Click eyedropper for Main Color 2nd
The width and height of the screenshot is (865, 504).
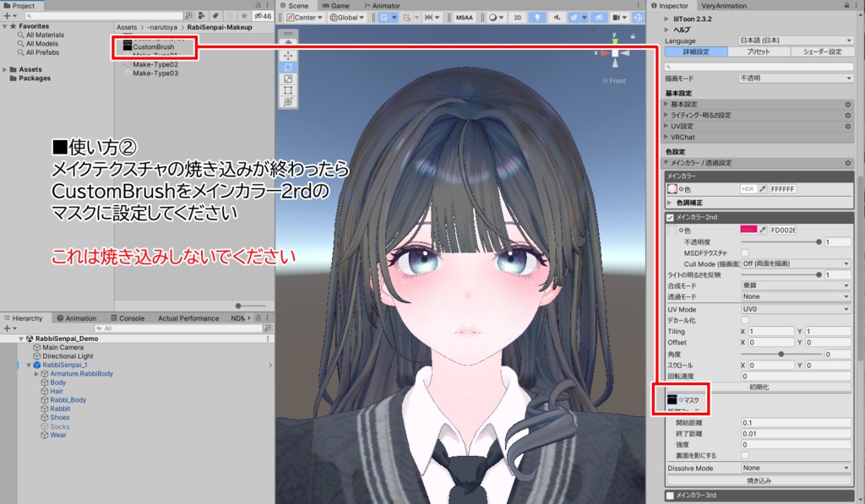pos(763,230)
